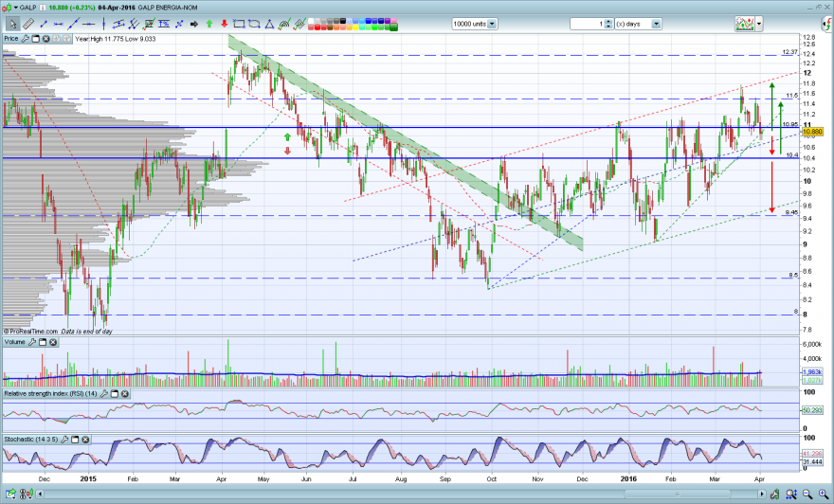Select the ruler measurement tool
This screenshot has width=834, height=504.
coord(28,24)
